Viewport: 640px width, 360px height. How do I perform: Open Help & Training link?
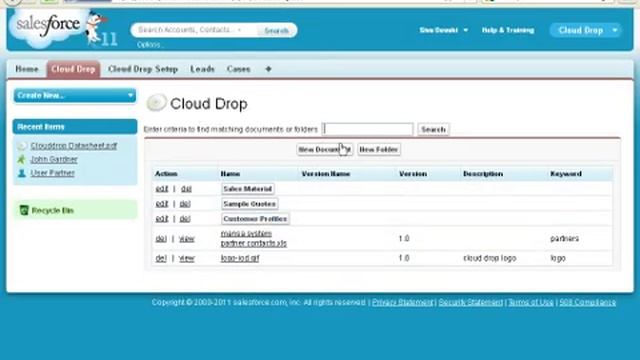coord(508,30)
